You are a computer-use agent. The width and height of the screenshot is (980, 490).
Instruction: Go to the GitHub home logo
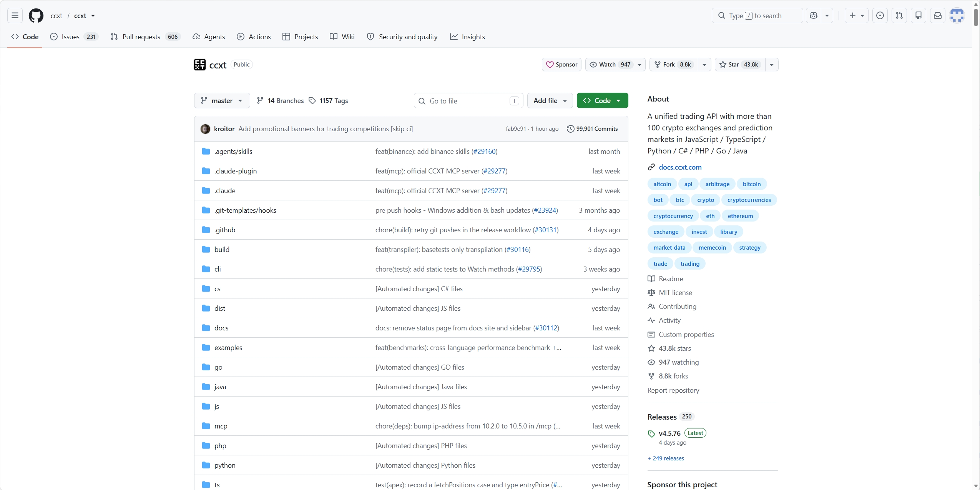pyautogui.click(x=36, y=15)
